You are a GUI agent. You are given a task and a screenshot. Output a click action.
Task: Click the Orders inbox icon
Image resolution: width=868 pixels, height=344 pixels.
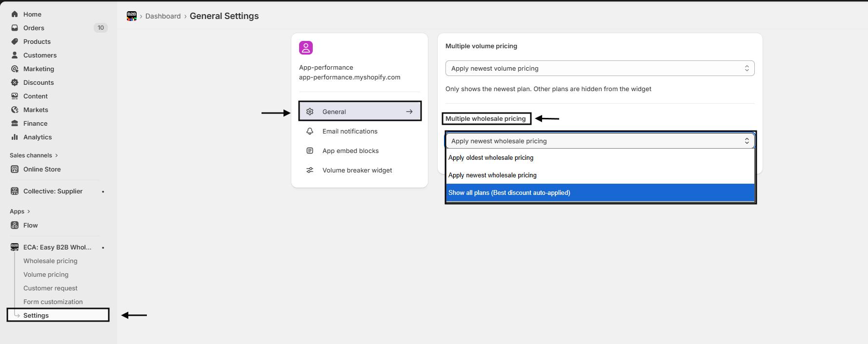click(x=15, y=28)
